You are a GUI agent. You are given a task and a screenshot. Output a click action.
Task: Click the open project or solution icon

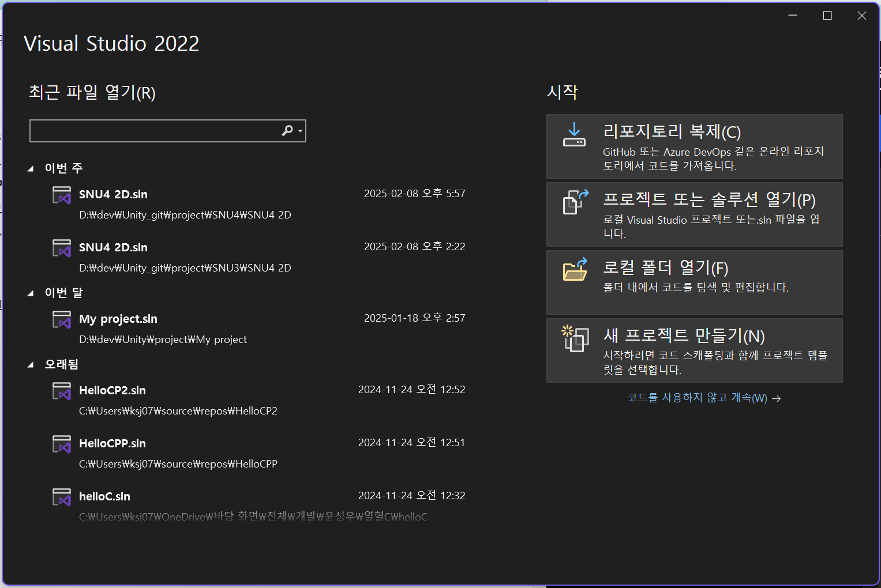pos(575,202)
